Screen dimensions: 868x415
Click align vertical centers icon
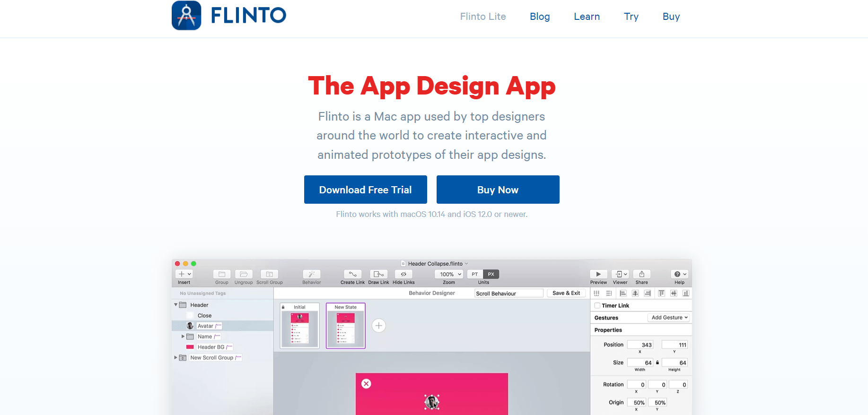point(674,293)
